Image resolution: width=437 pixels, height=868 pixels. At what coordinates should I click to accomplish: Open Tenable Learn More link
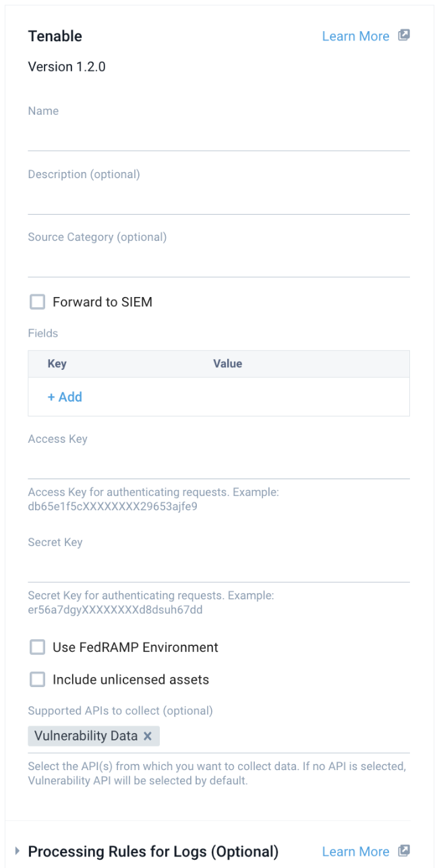[355, 36]
